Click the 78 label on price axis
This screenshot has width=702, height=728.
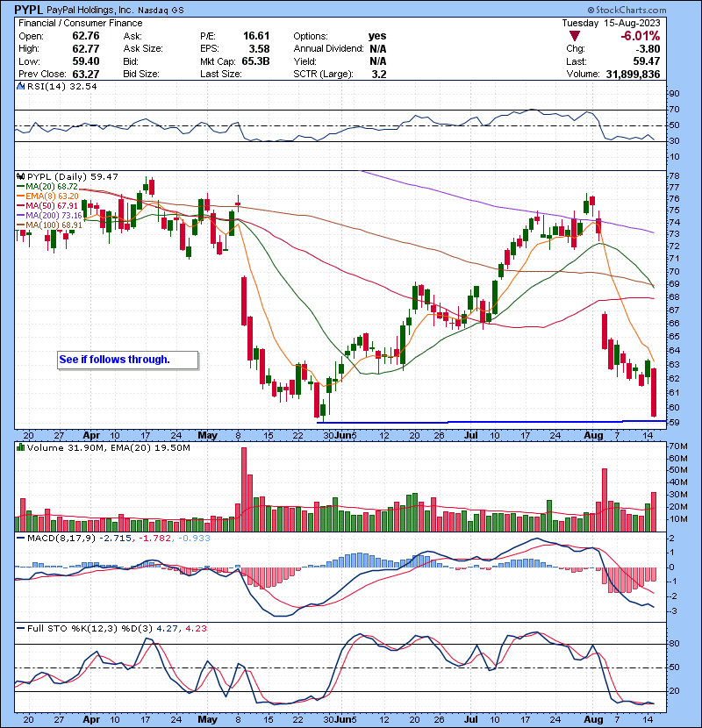coord(674,176)
